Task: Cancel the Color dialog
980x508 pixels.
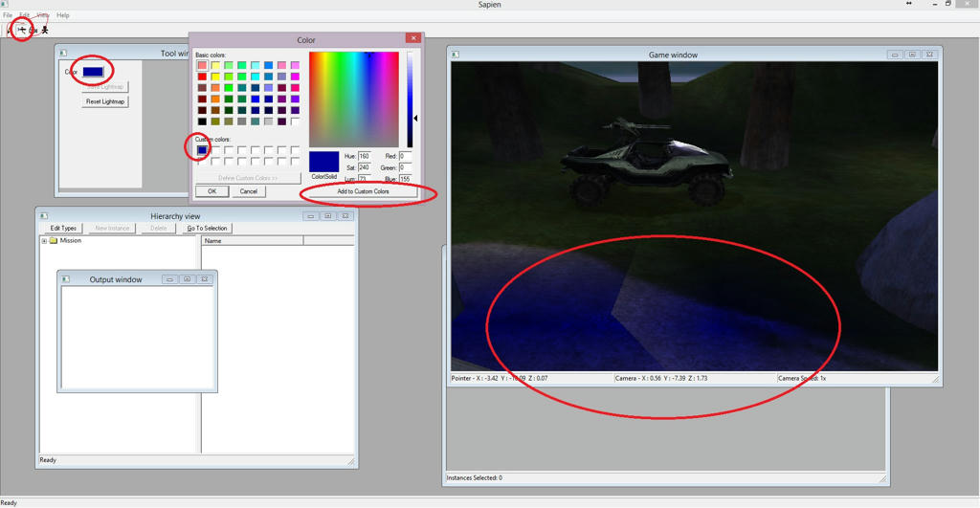Action: pyautogui.click(x=249, y=191)
